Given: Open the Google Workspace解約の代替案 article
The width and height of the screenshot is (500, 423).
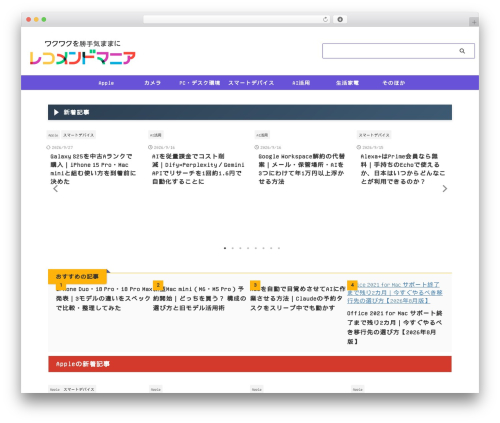Looking at the screenshot, I should (x=302, y=169).
